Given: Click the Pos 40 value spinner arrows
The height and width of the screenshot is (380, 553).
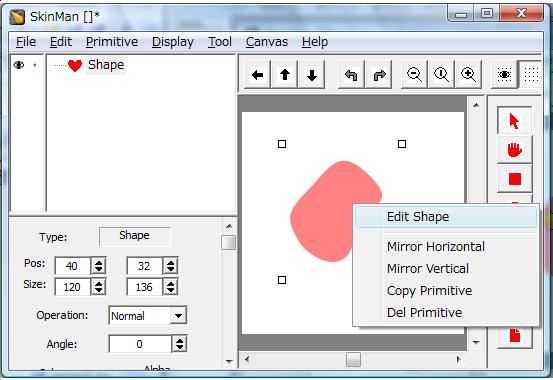Looking at the screenshot, I should [98, 266].
